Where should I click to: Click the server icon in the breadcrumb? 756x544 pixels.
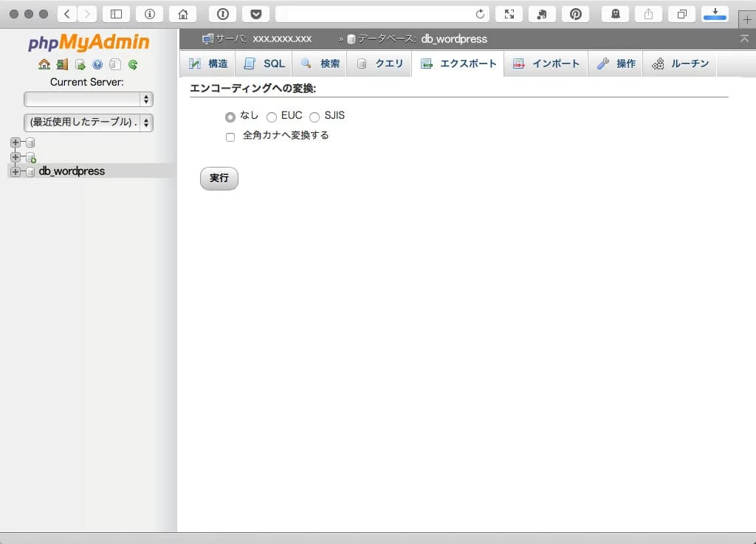click(207, 39)
